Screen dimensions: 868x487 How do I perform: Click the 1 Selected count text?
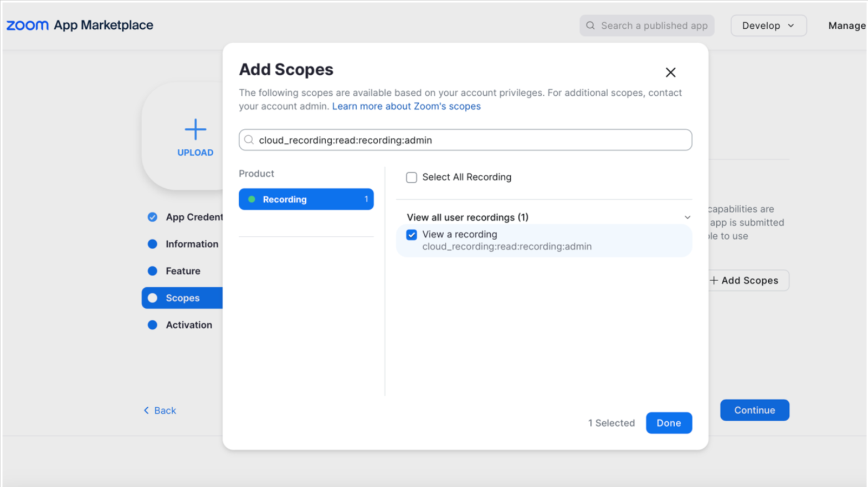tap(612, 423)
